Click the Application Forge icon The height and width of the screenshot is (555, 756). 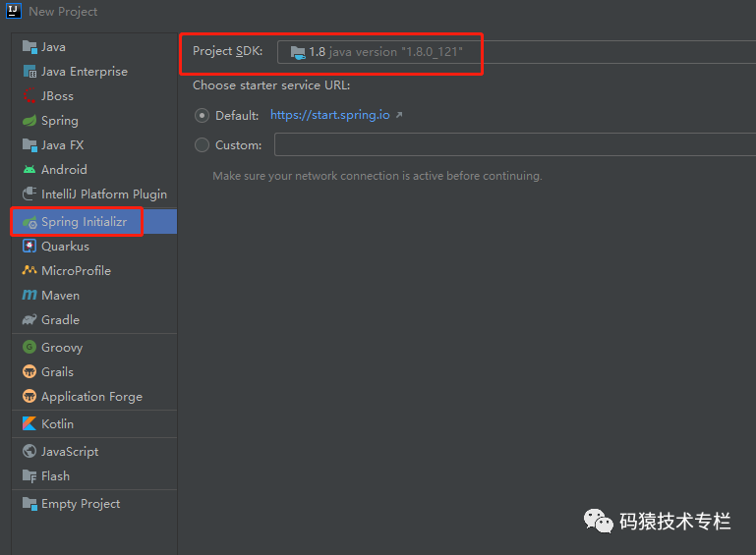pyautogui.click(x=29, y=396)
